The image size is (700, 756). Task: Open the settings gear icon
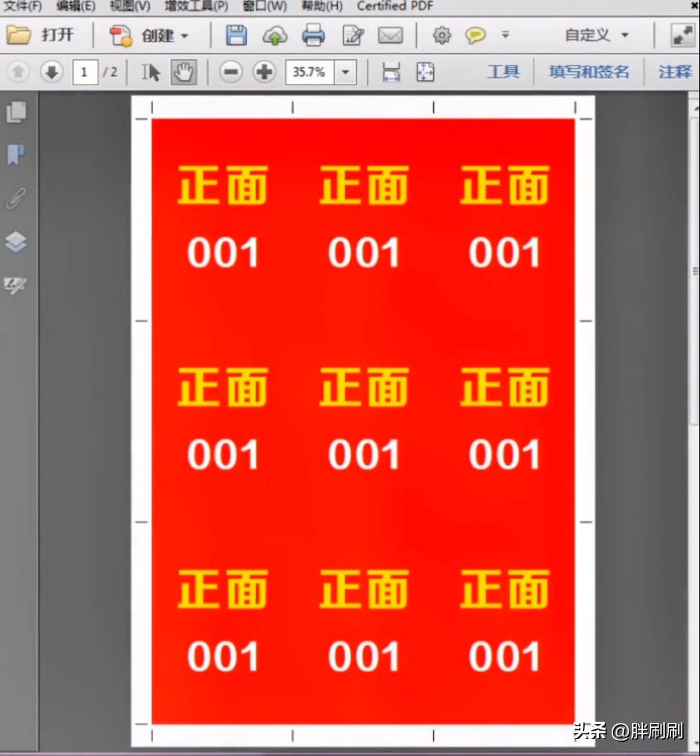[442, 35]
